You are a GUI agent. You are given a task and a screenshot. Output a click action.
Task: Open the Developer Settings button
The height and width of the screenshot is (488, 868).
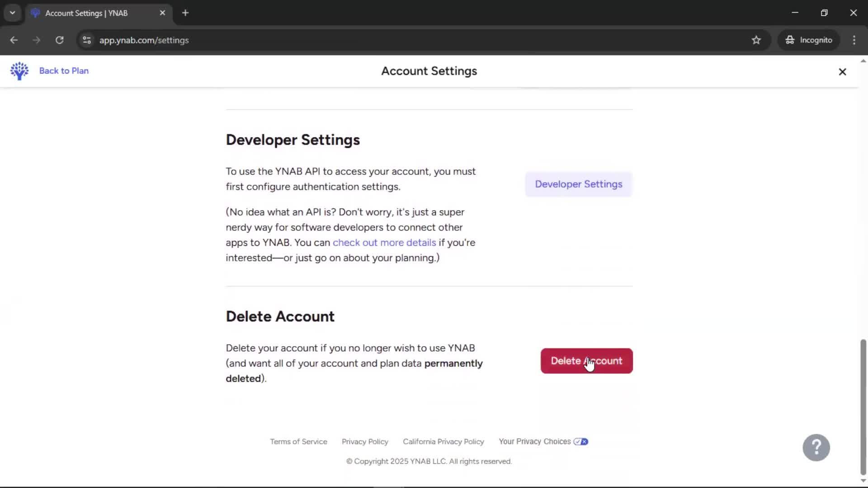[579, 184]
